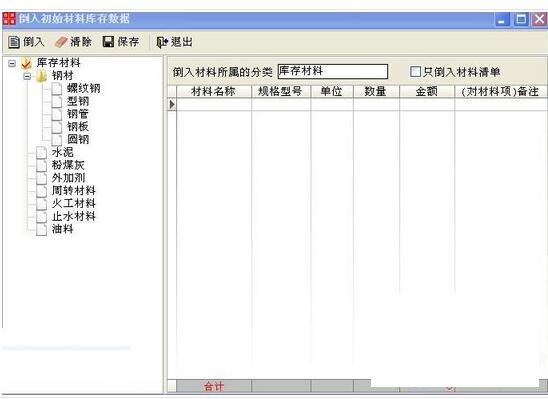Click the 清除 eraser toolbar icon
Viewport: 548px width, 399px height.
[x=61, y=42]
